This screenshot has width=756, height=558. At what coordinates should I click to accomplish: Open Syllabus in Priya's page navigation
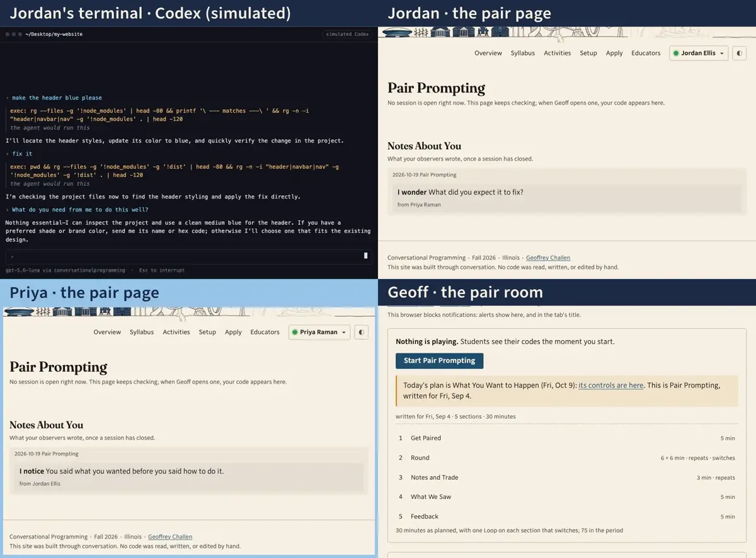[x=142, y=332]
